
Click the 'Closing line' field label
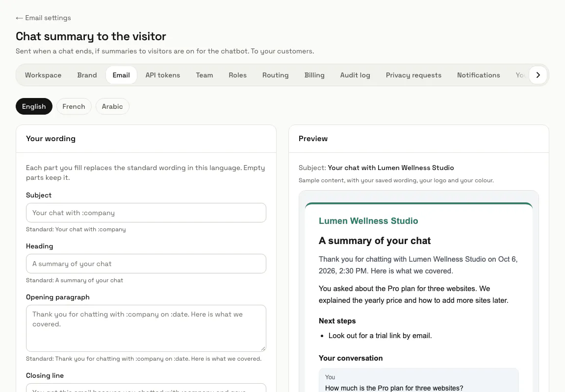[45, 375]
